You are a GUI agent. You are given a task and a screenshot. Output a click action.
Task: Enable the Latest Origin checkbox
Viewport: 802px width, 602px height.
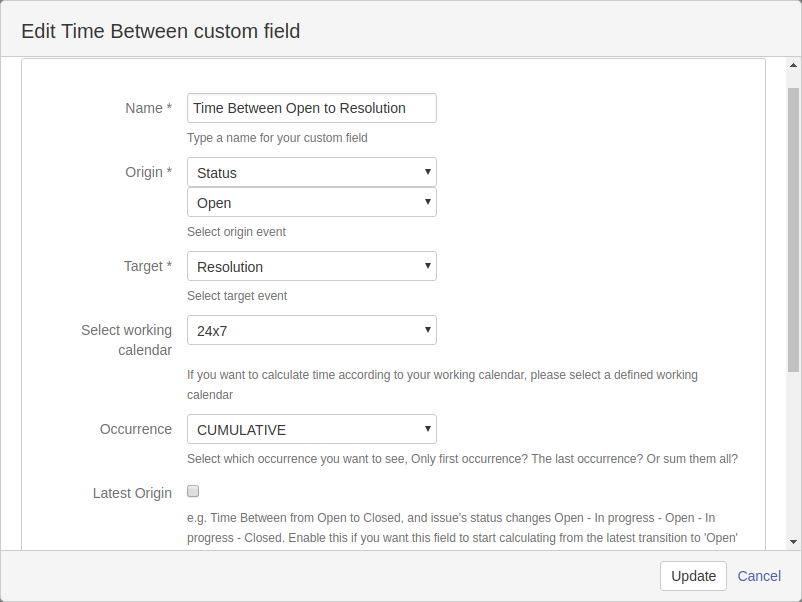click(194, 491)
